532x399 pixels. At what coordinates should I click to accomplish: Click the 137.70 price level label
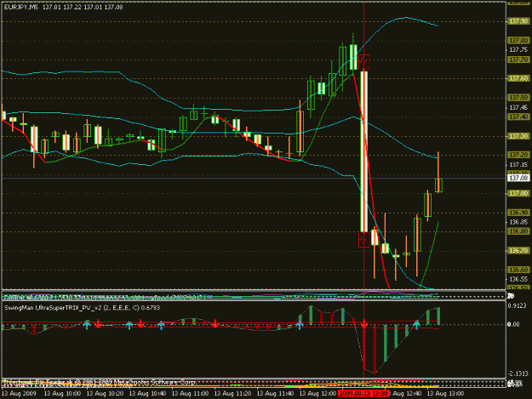[x=518, y=60]
